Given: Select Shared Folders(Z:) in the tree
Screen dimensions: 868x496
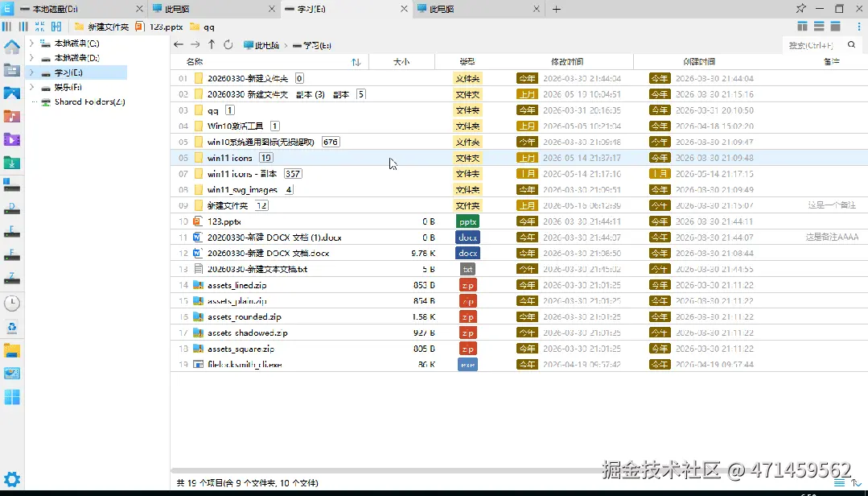Looking at the screenshot, I should [89, 102].
